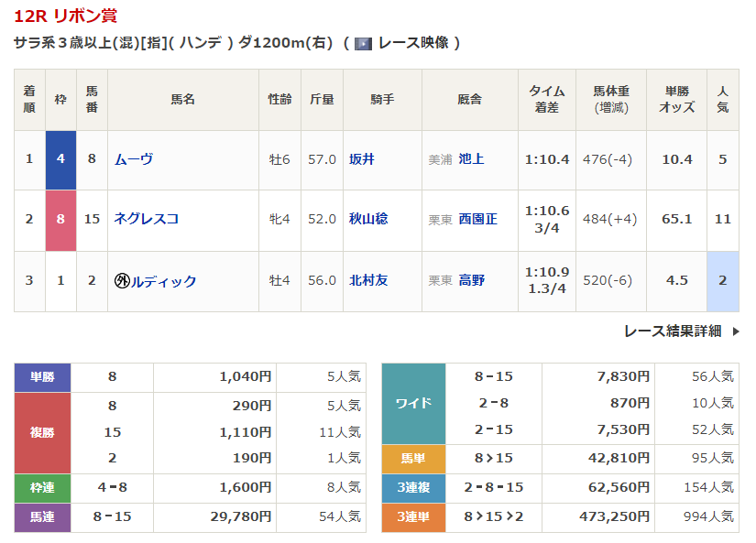Open jockey 坂井 profile
This screenshot has height=543, width=756.
point(361,159)
